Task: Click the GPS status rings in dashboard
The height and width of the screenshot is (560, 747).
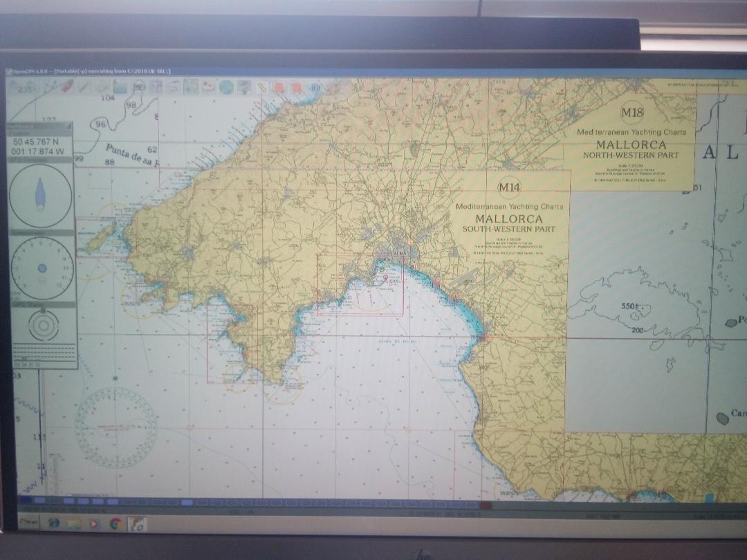Action: pyautogui.click(x=44, y=325)
